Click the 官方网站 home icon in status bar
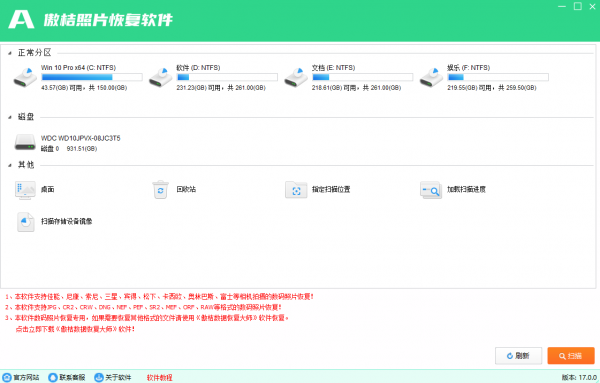The image size is (600, 383). click(7, 378)
